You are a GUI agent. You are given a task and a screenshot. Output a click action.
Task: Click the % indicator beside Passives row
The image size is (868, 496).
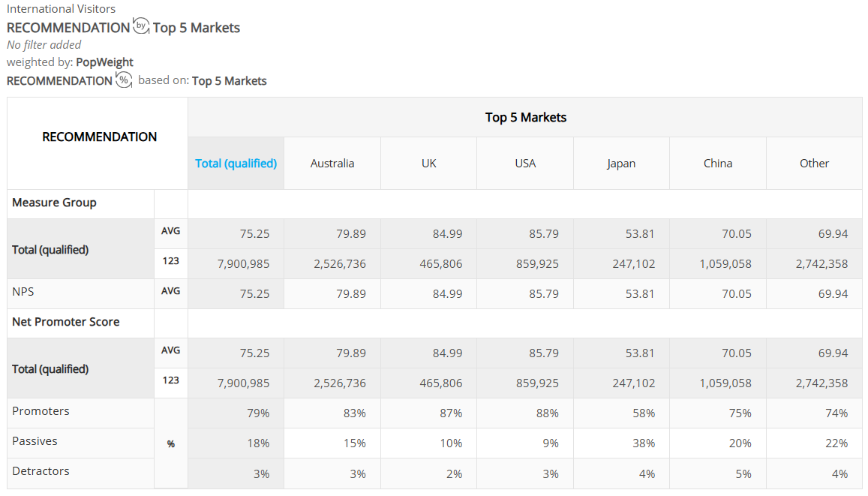click(x=171, y=444)
